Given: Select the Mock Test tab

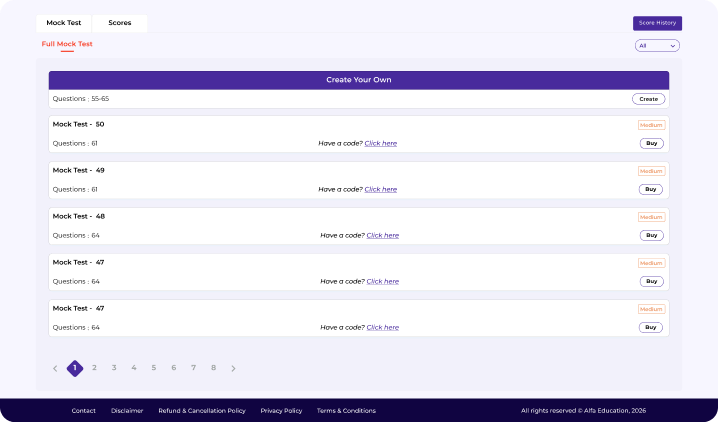Looking at the screenshot, I should (63, 23).
